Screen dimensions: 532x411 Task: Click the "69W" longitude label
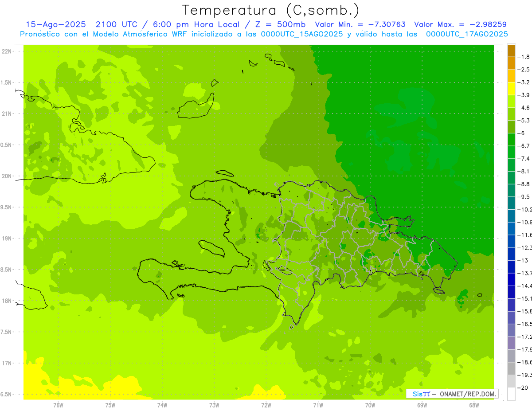(x=422, y=405)
